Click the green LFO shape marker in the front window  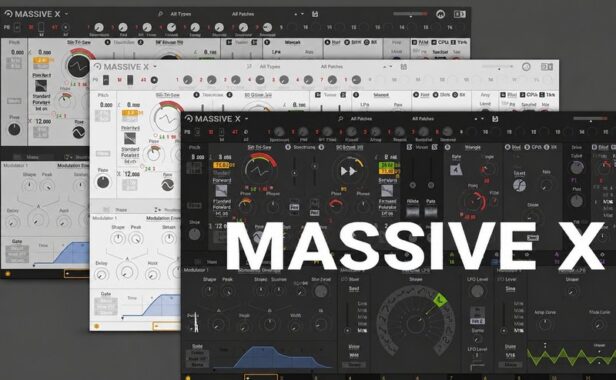coord(440,301)
